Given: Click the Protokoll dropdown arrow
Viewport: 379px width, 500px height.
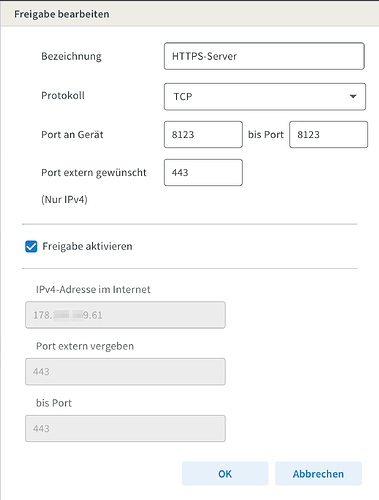Looking at the screenshot, I should pos(353,97).
